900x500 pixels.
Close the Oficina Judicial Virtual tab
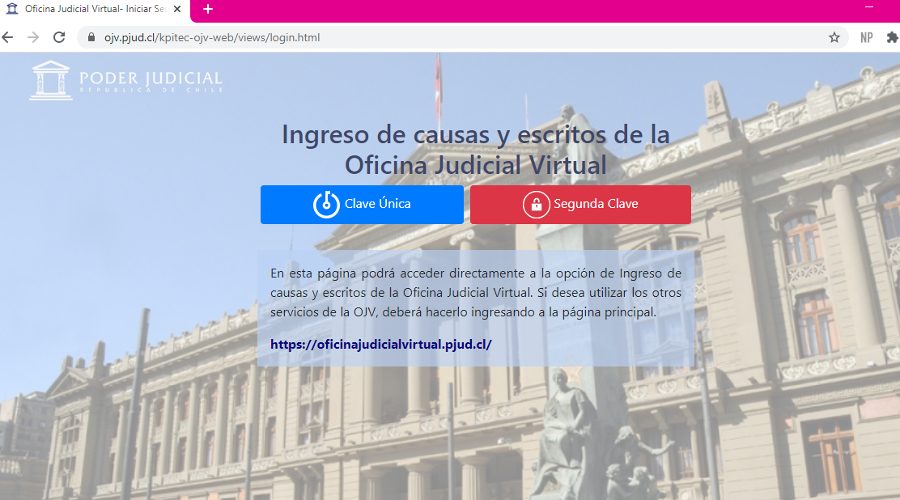pos(177,9)
